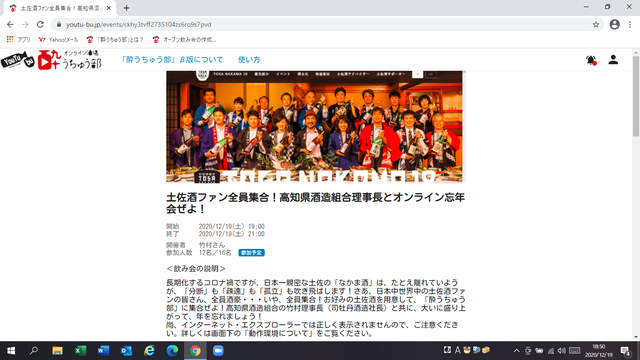Click the 参加予定 badge button
This screenshot has width=640, height=360.
[251, 253]
